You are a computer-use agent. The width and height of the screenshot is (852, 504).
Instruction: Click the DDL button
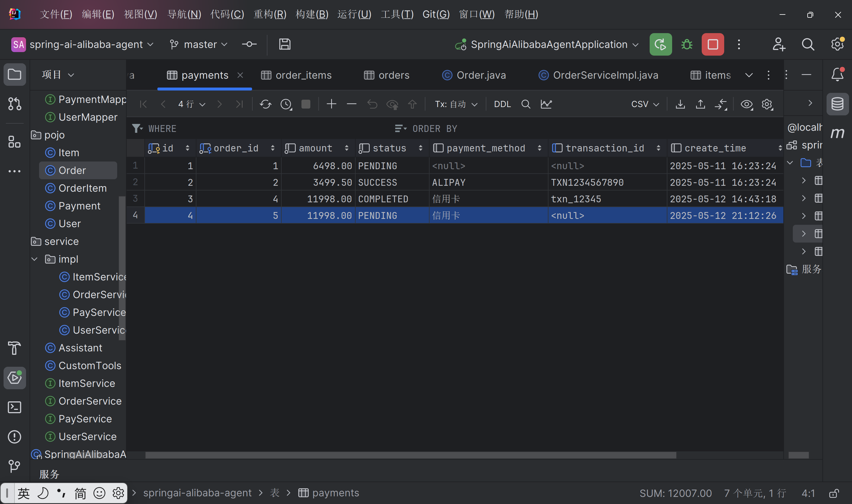(502, 104)
